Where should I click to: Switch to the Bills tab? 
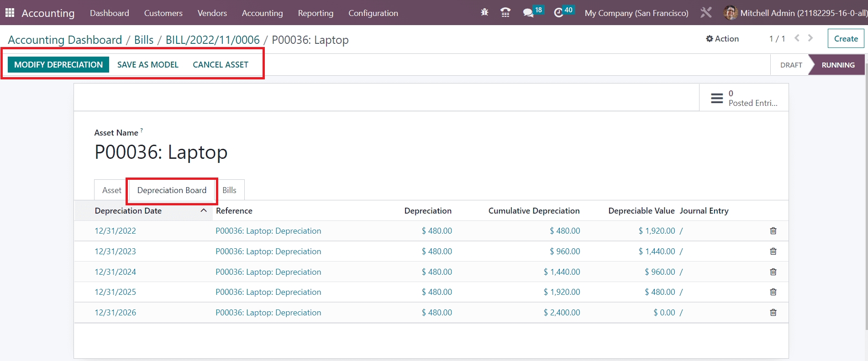coord(229,190)
